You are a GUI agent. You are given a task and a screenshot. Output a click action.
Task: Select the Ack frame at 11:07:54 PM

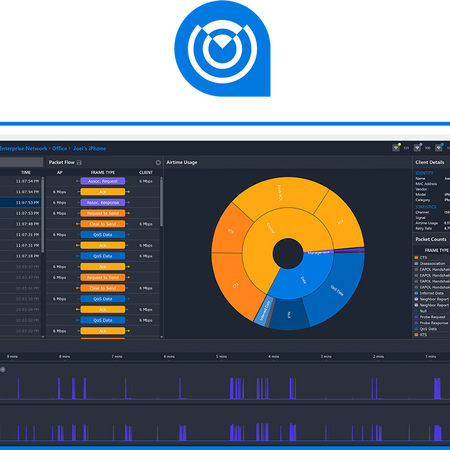pos(103,192)
